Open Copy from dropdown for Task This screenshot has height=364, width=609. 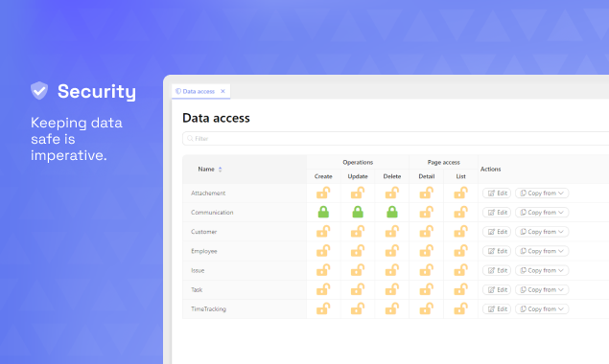(542, 289)
